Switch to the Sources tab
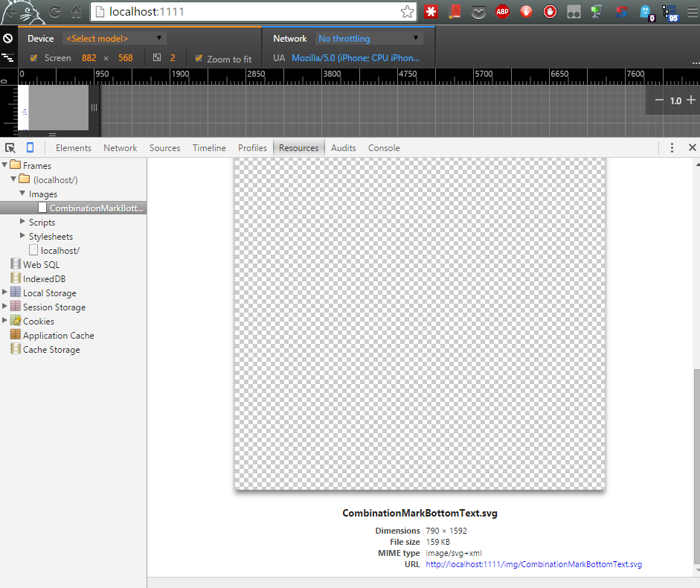Image resolution: width=700 pixels, height=588 pixels. [x=164, y=148]
